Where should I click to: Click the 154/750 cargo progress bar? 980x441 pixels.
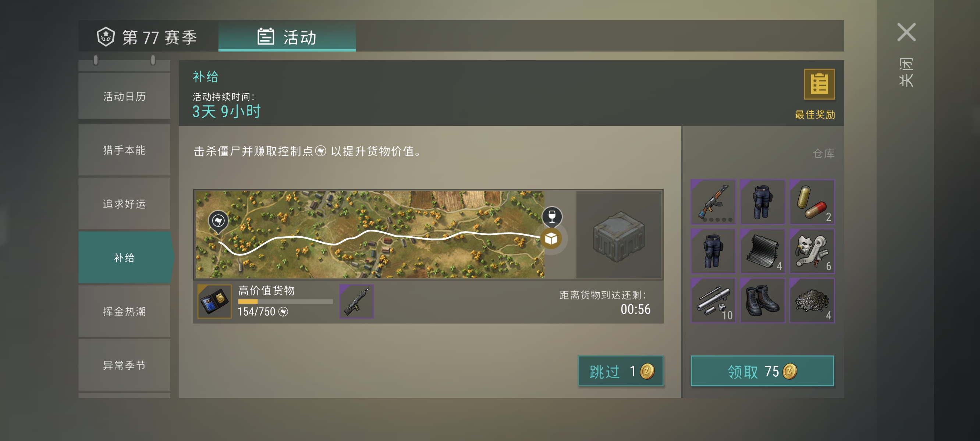[x=285, y=301]
